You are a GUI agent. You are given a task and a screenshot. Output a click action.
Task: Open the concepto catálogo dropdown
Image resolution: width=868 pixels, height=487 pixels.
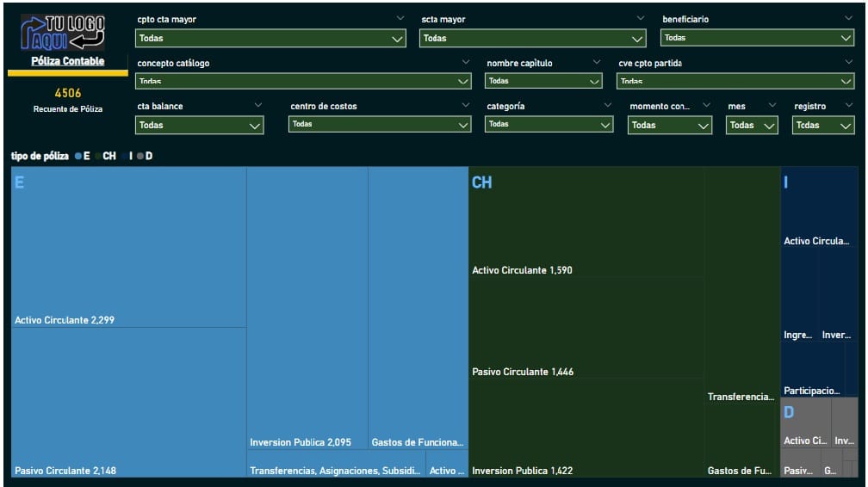pos(303,81)
